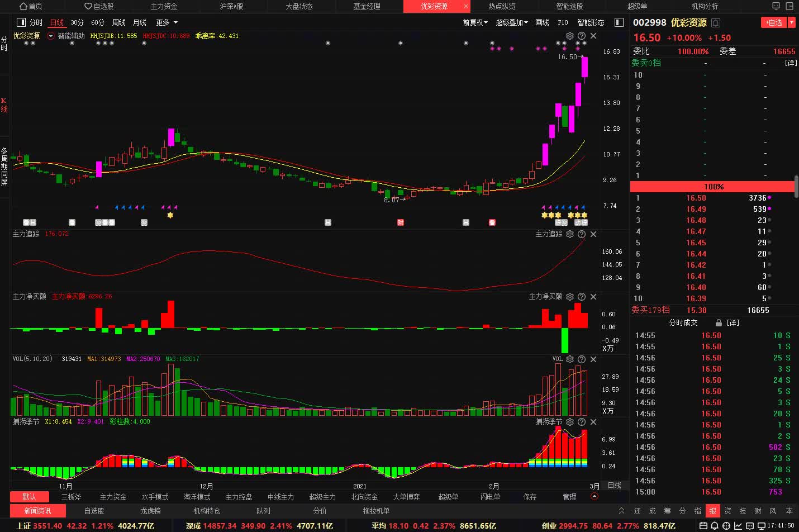Click the 保存 template button
The height and width of the screenshot is (532, 799).
tap(530, 497)
